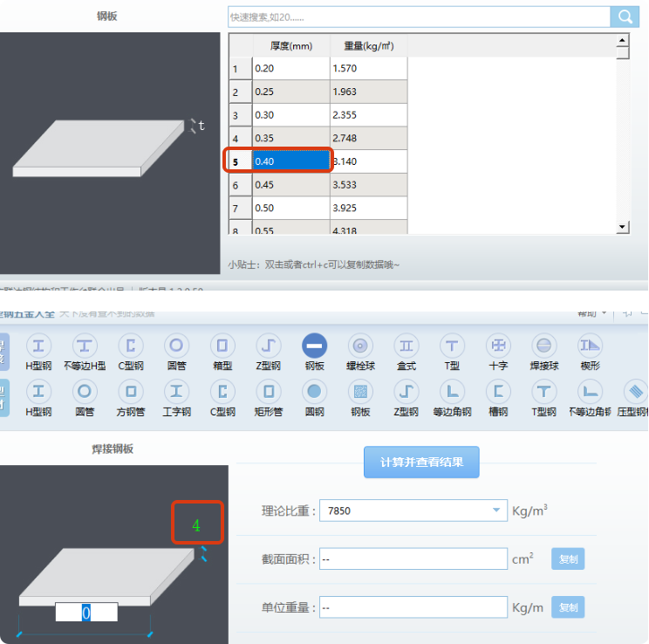649x644 pixels.
Task: Pick the 钢板 icon in the lower icon row
Action: click(360, 391)
